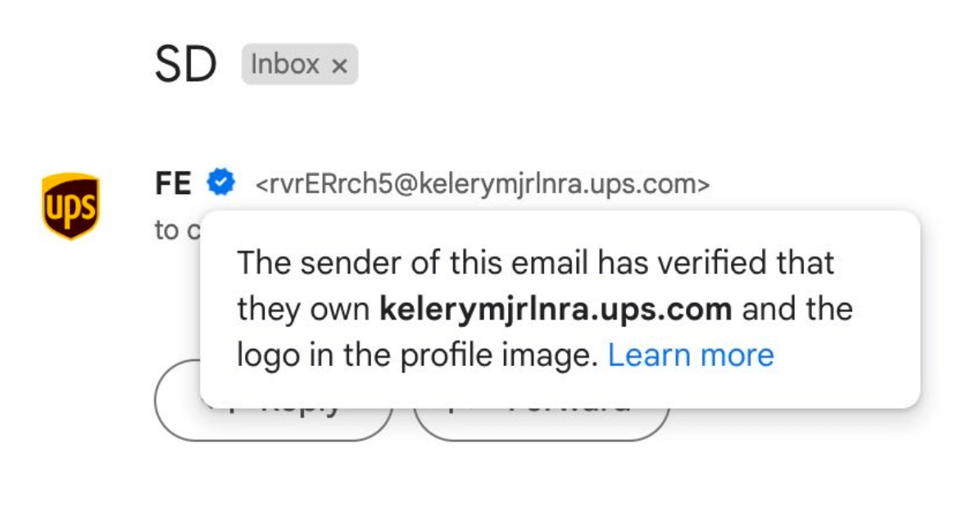The width and height of the screenshot is (980, 511).
Task: Click the sender email address in angle brackets
Action: (483, 184)
